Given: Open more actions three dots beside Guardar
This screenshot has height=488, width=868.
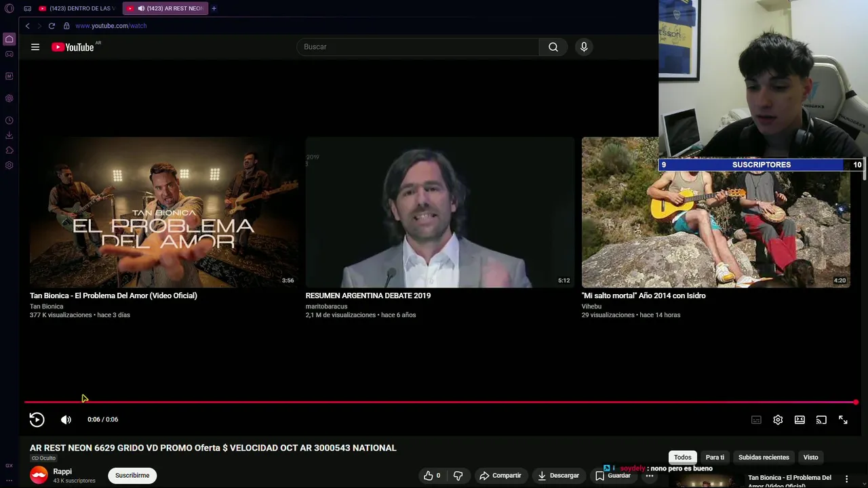Looking at the screenshot, I should pos(650,476).
